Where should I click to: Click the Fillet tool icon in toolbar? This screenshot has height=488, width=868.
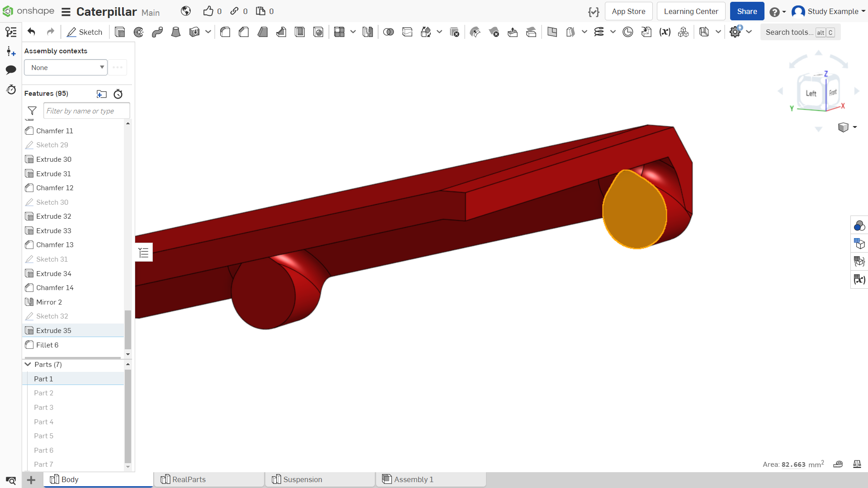(x=225, y=32)
